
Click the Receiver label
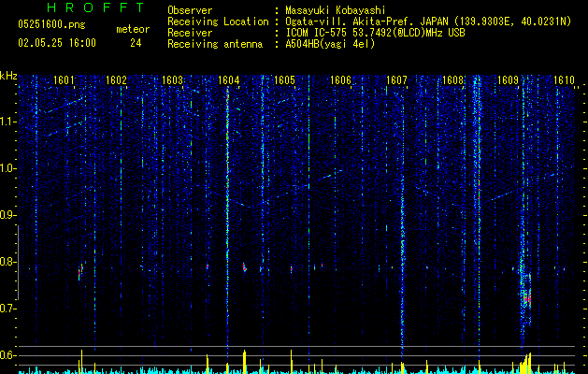190,33
